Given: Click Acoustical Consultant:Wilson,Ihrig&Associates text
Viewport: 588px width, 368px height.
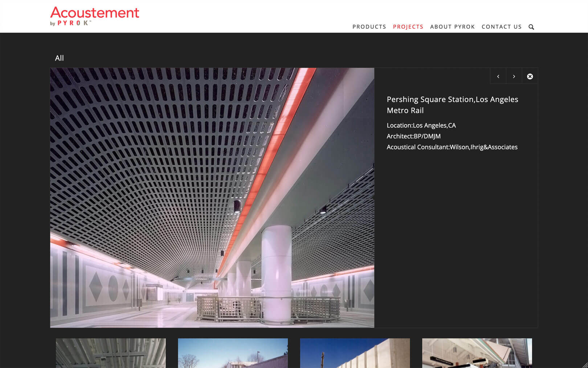Looking at the screenshot, I should point(452,147).
